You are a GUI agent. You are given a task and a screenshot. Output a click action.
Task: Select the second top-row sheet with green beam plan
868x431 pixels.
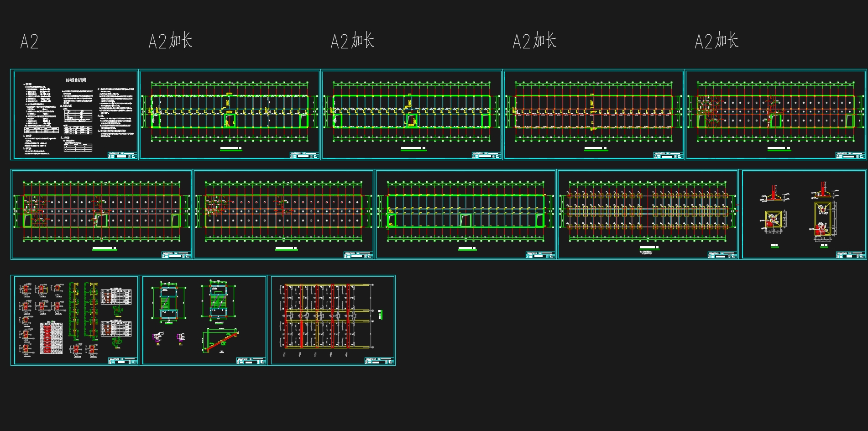point(230,115)
